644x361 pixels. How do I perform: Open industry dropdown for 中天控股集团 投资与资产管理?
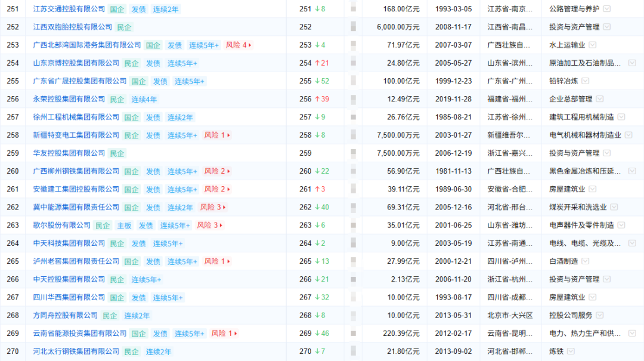[606, 279]
